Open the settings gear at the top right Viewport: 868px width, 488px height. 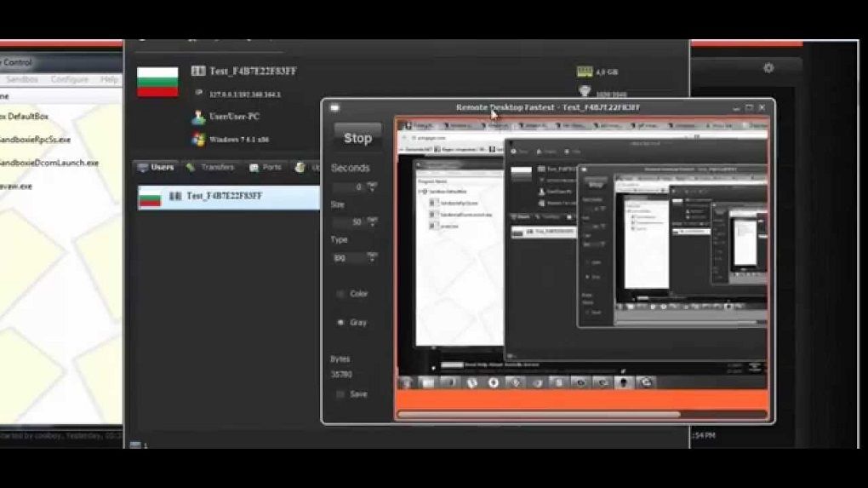pos(768,68)
